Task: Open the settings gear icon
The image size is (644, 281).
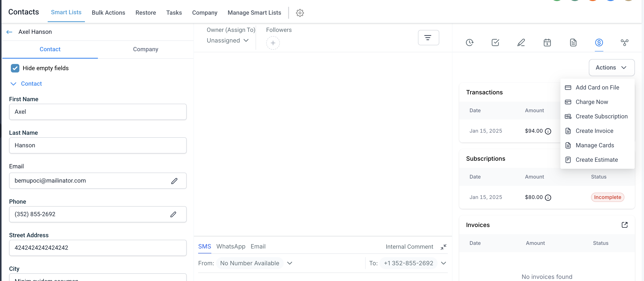Action: pos(300,13)
